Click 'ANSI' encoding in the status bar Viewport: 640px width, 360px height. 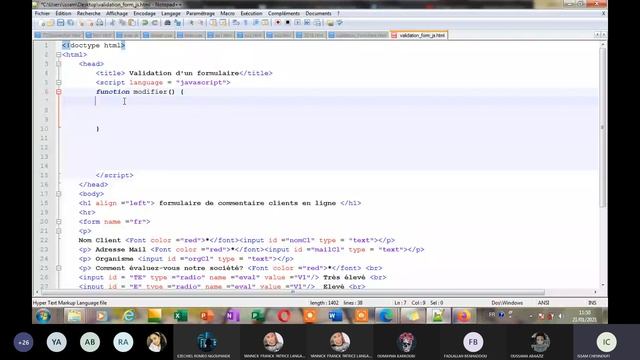coord(543,303)
